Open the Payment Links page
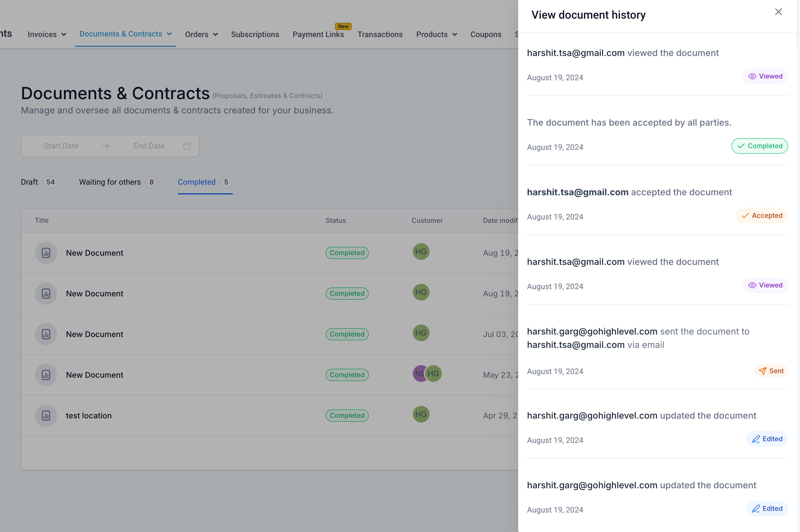 point(318,34)
